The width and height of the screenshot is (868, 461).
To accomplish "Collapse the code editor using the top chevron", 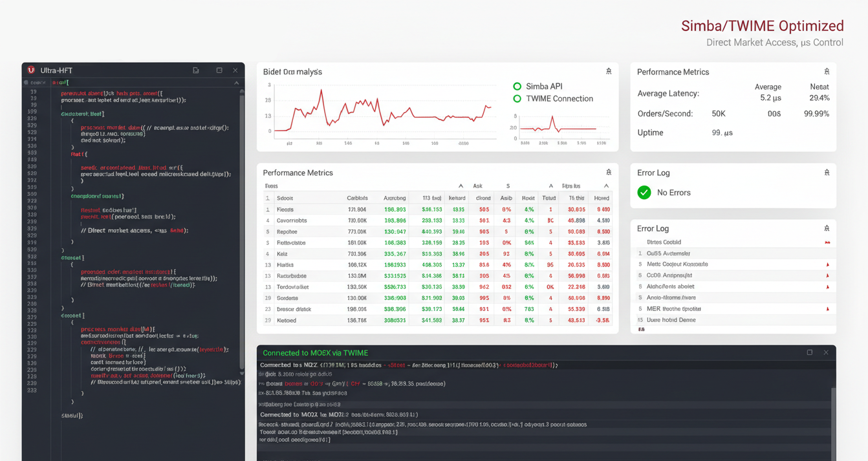I will coord(237,83).
